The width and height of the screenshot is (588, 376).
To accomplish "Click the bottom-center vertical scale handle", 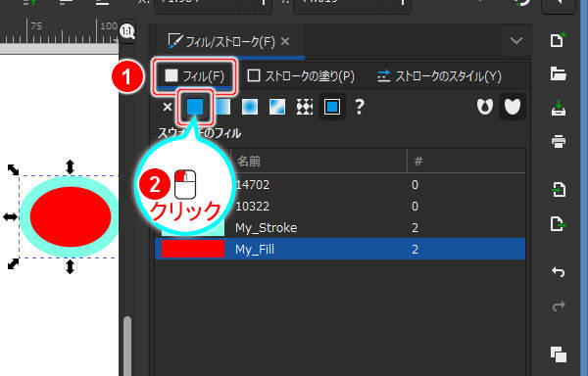I will tap(71, 266).
